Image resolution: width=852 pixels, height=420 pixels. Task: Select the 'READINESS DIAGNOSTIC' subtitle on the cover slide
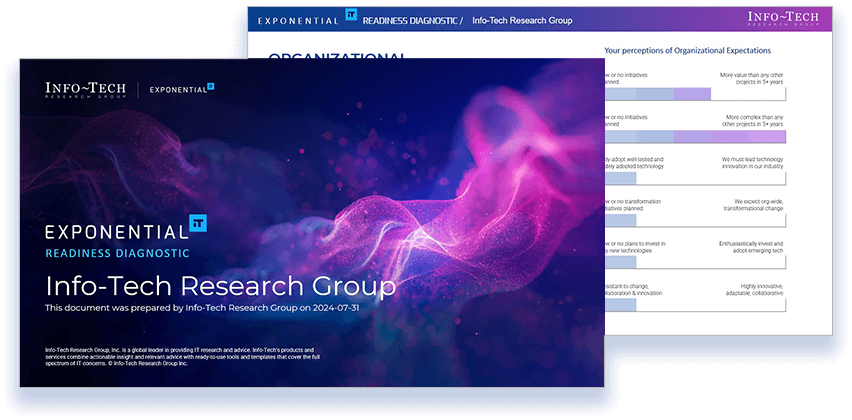click(x=117, y=253)
